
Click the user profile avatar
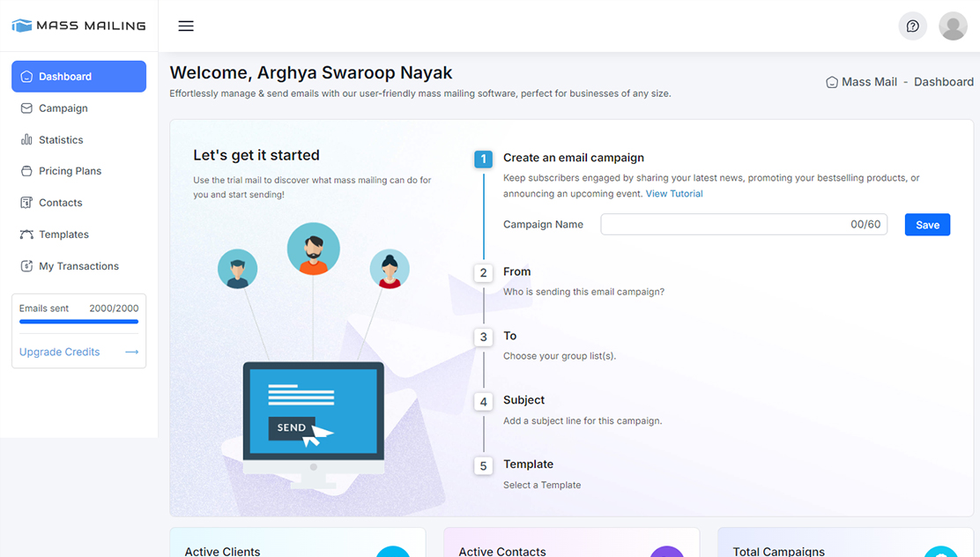coord(953,26)
